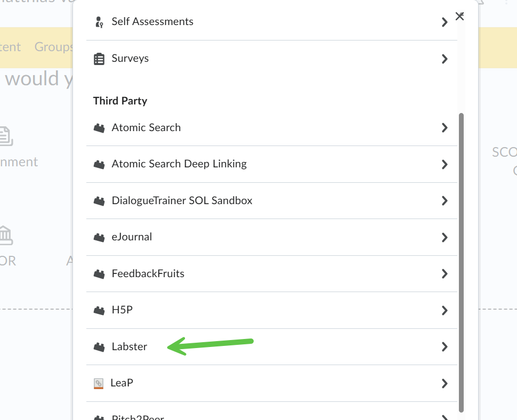Open the Groups tab in background navbar
517x420 pixels.
(x=54, y=47)
